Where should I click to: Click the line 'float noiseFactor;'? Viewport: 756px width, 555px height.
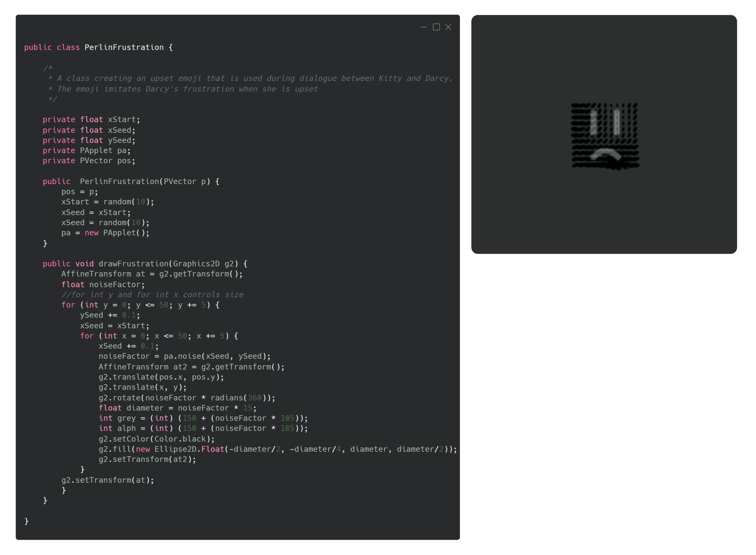[103, 284]
